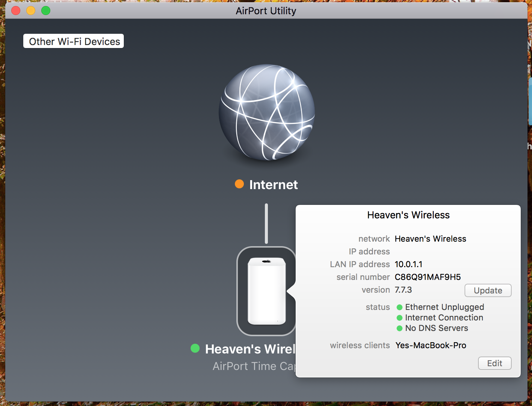Screen dimensions: 532x406
Task: Select the AirPort Time Capsule device icon
Action: tap(267, 291)
